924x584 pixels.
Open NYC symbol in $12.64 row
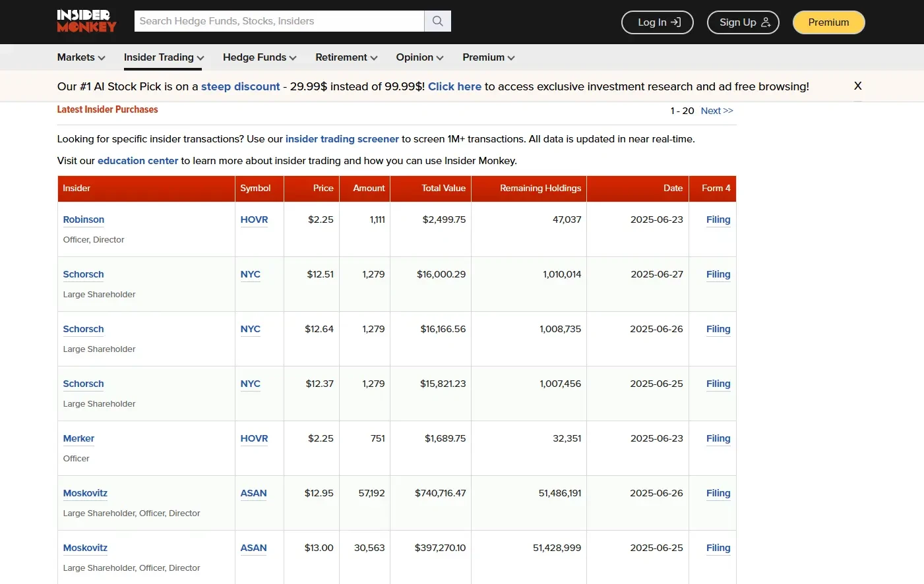pos(251,329)
